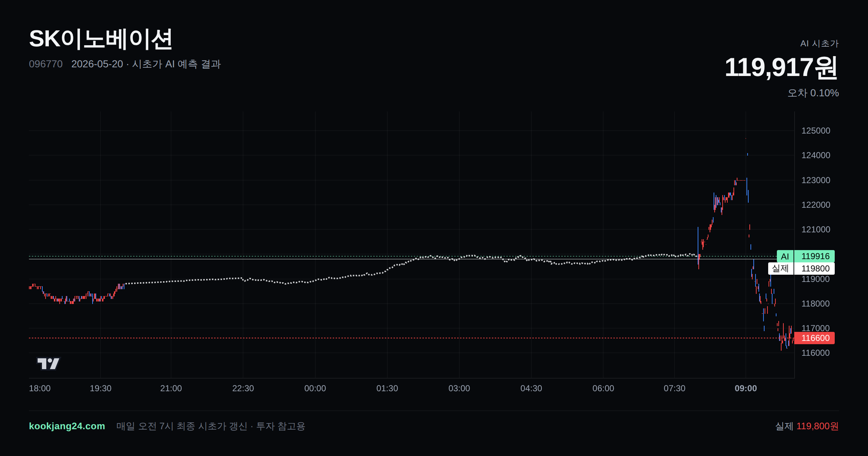Click the AI 시초가 label
868x456 pixels.
point(819,43)
